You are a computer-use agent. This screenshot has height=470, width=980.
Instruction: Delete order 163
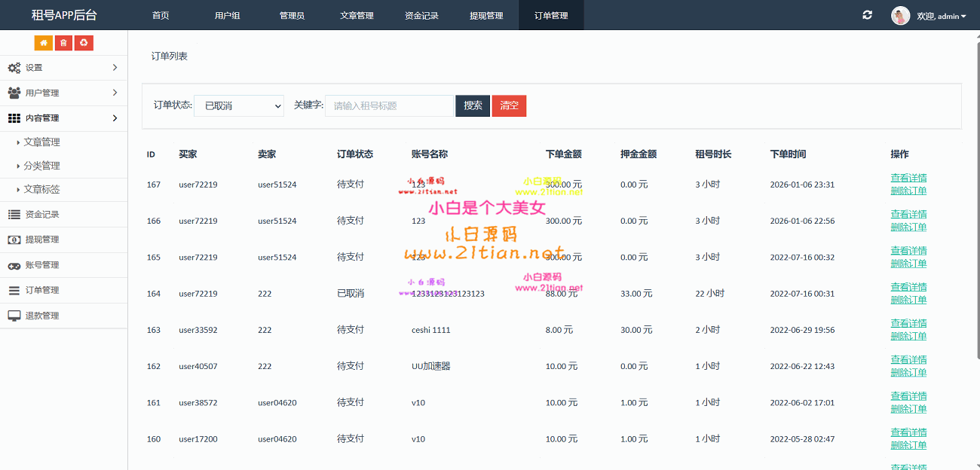click(908, 336)
